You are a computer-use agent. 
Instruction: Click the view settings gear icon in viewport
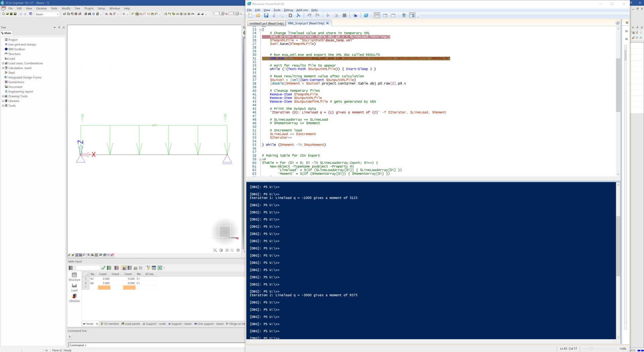click(x=238, y=250)
